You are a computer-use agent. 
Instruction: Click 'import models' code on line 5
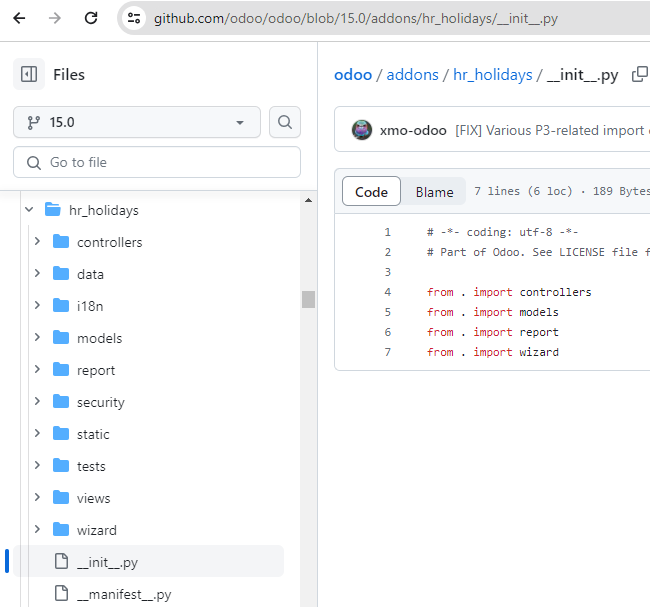pyautogui.click(x=516, y=312)
